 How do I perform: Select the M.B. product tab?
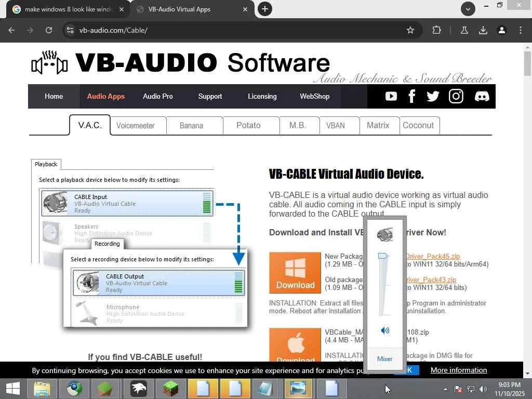click(299, 126)
